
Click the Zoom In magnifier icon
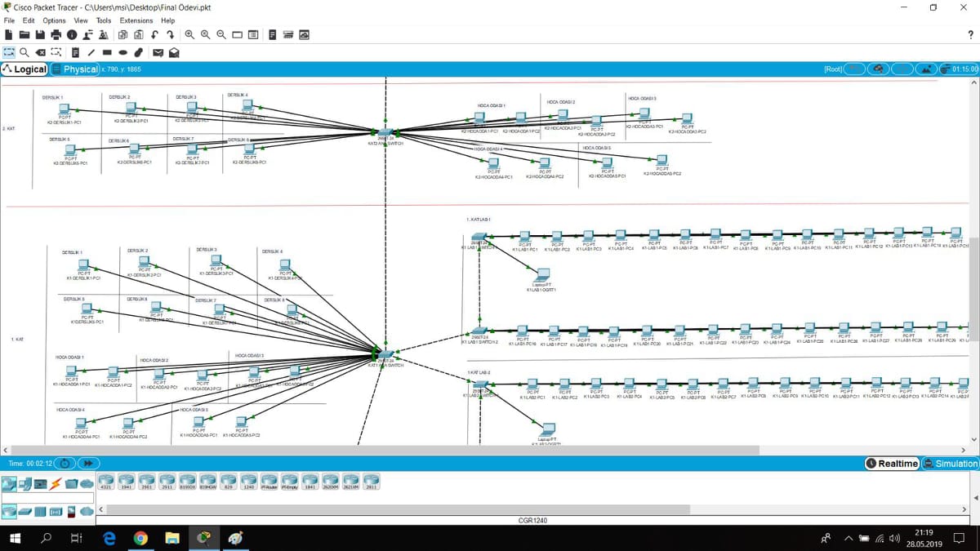[x=189, y=35]
